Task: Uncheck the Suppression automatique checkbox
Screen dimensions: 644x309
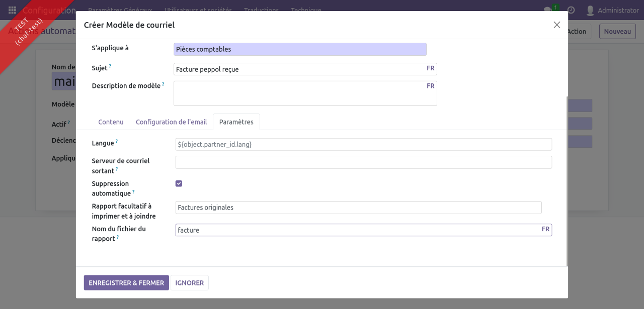Action: 179,183
